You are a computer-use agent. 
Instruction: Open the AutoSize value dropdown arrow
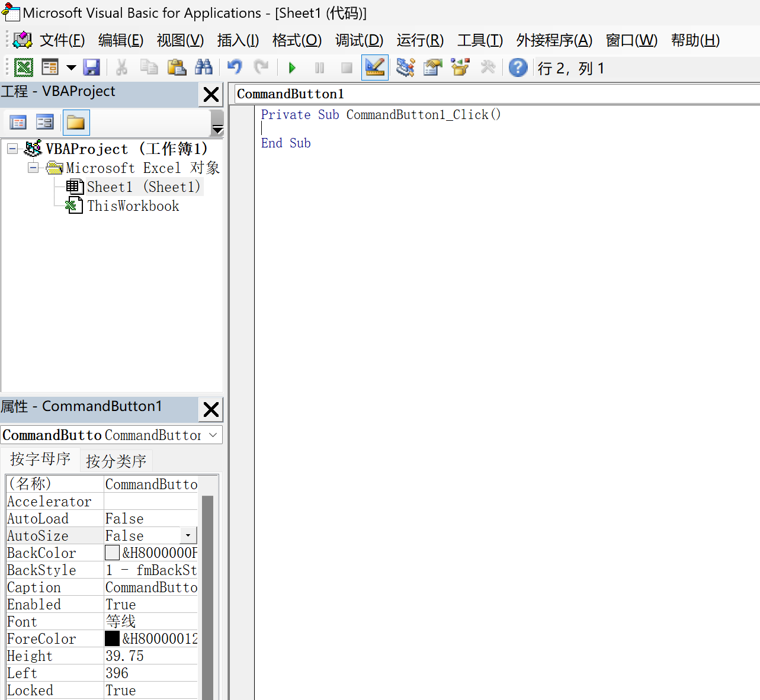(x=188, y=535)
